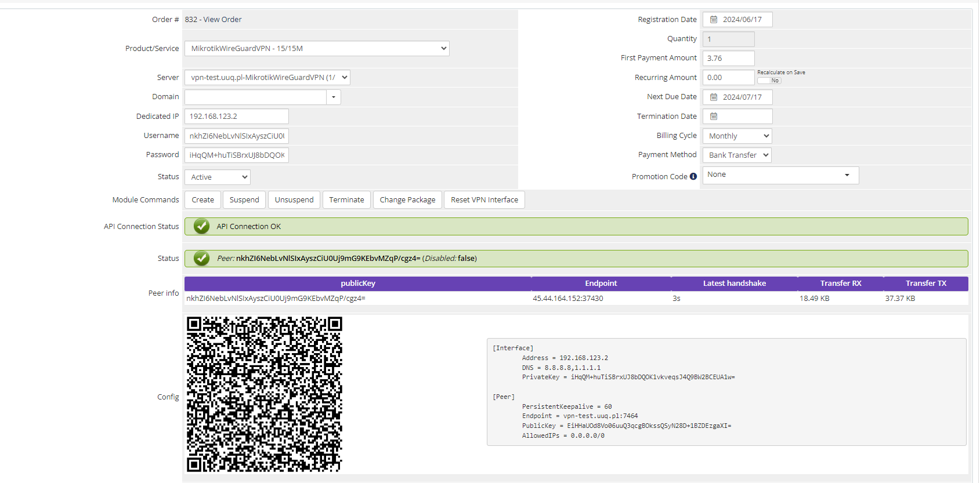980x483 pixels.
Task: Click the Terminate button
Action: pos(346,200)
